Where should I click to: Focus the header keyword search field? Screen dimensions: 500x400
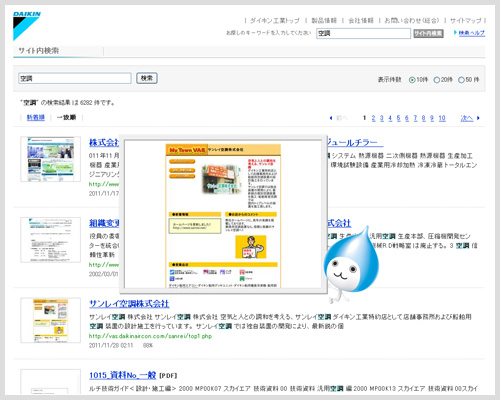tap(363, 33)
